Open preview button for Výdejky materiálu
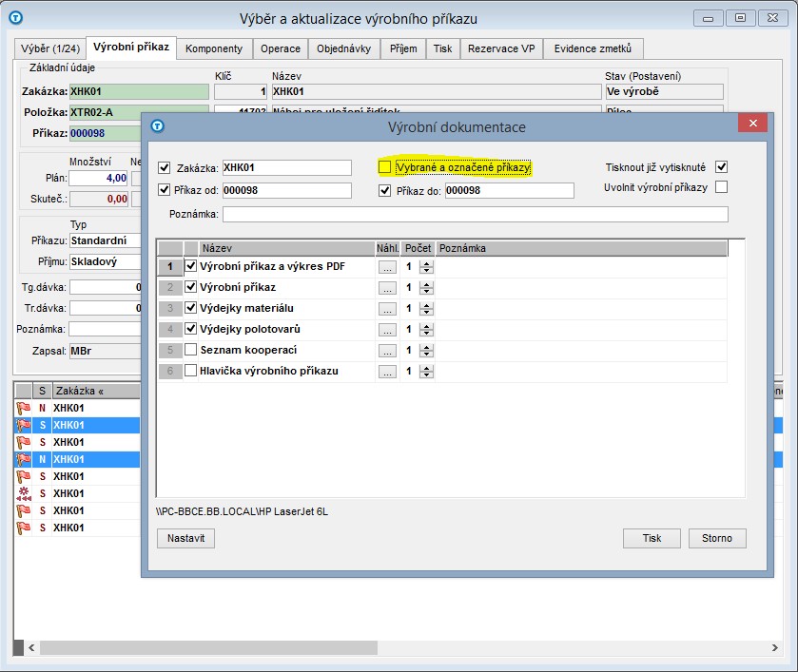Viewport: 798px width, 672px height. tap(387, 309)
